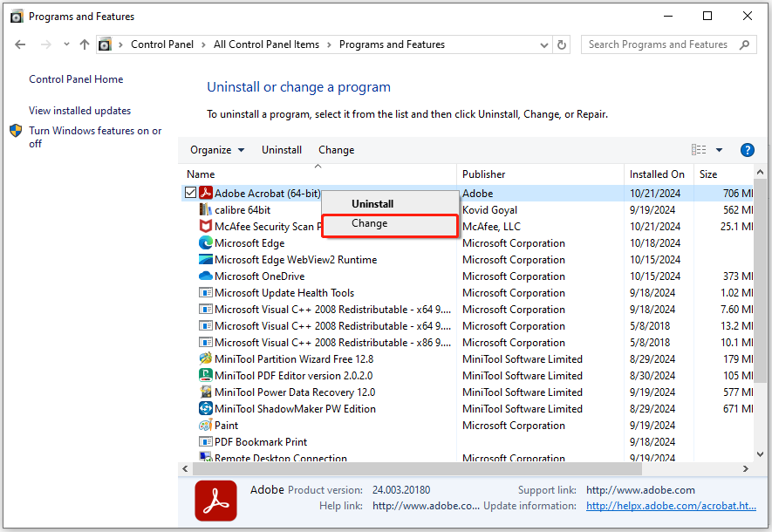
Task: Click the Programs and Features title icon
Action: pyautogui.click(x=17, y=17)
